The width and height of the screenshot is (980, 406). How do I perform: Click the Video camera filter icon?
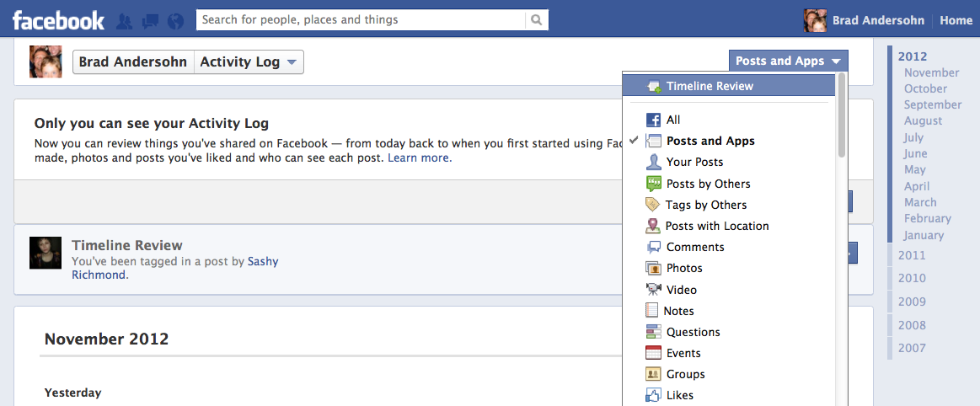click(x=653, y=289)
